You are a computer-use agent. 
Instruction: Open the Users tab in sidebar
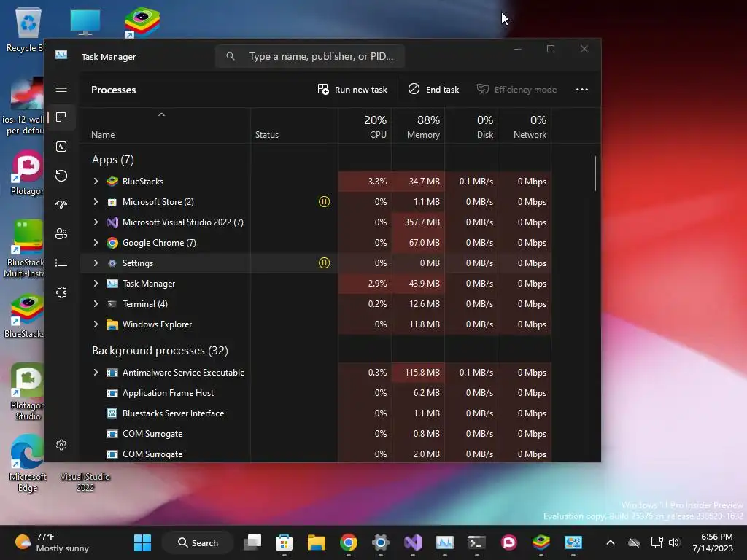pos(61,234)
